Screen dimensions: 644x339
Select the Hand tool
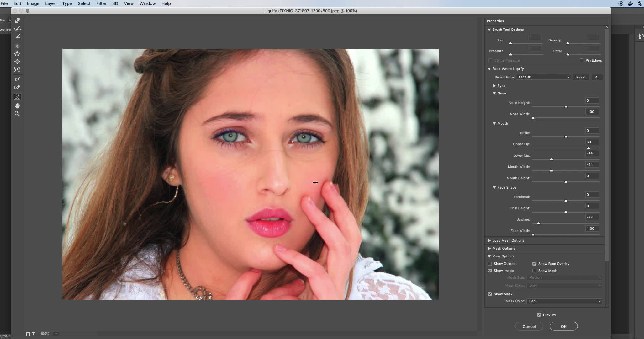pos(17,105)
